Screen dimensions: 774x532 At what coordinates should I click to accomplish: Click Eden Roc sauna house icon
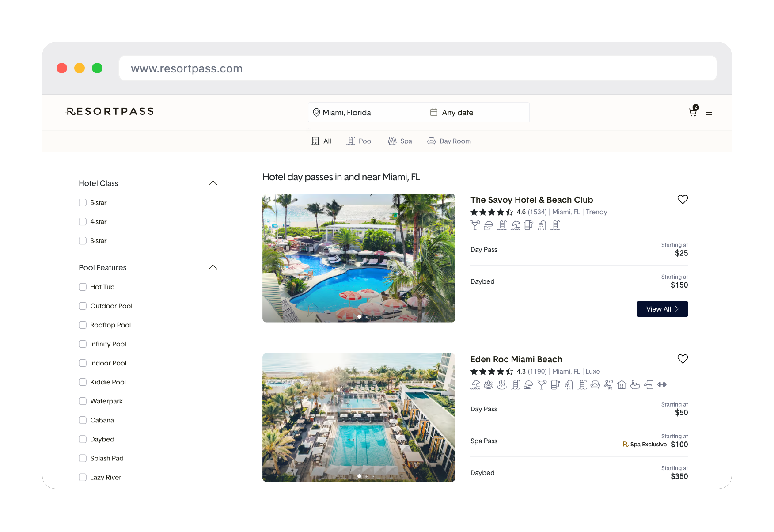(x=622, y=385)
